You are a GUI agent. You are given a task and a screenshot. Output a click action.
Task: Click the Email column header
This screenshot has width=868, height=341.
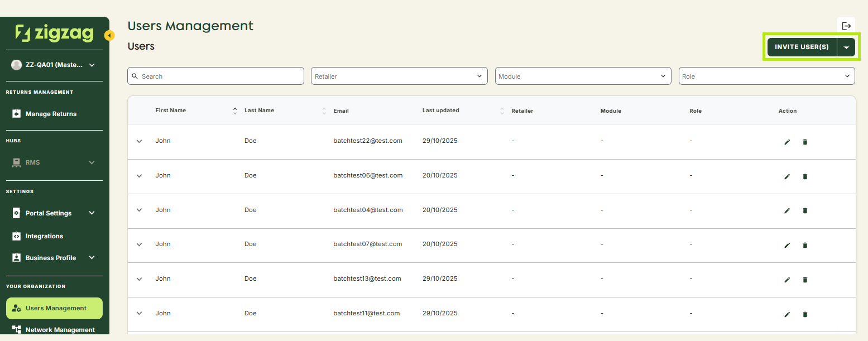pyautogui.click(x=341, y=111)
